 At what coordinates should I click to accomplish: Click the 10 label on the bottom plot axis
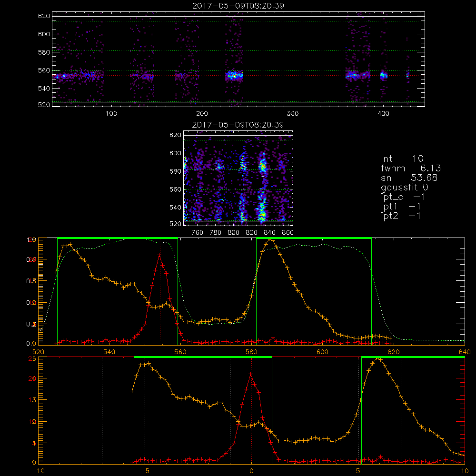pyautogui.click(x=465, y=471)
